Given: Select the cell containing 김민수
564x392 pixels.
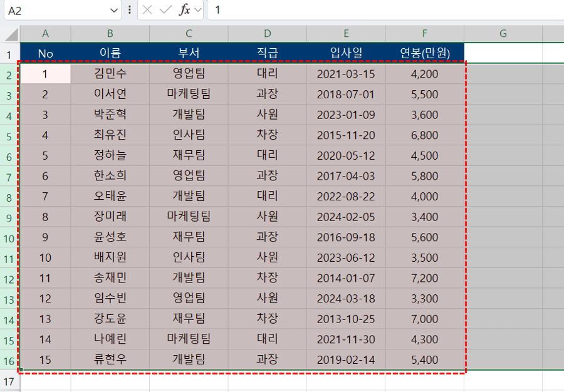Looking at the screenshot, I should point(110,74).
